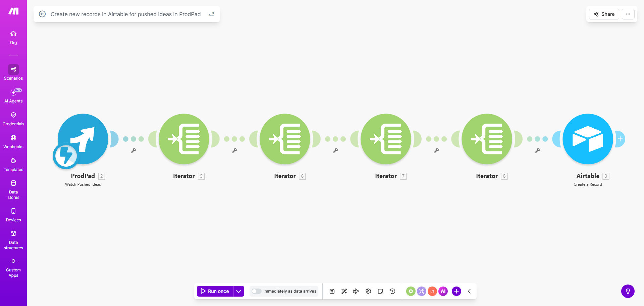This screenshot has width=644, height=306.
Task: Select Iterator module 7
Action: click(386, 139)
